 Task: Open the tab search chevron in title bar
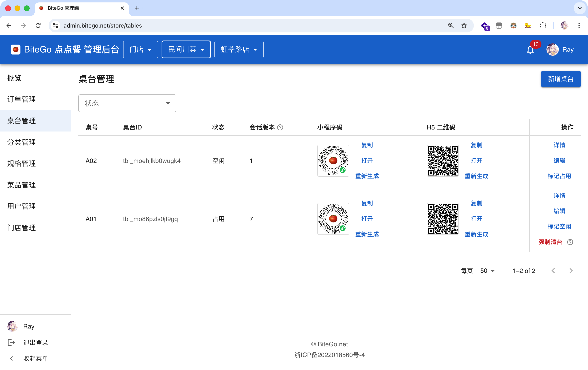point(580,8)
